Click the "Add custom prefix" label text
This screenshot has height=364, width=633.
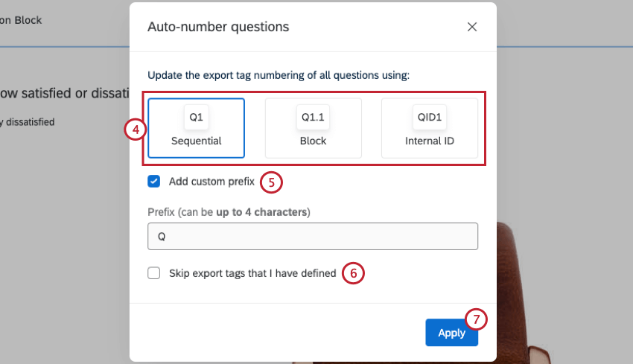(211, 181)
